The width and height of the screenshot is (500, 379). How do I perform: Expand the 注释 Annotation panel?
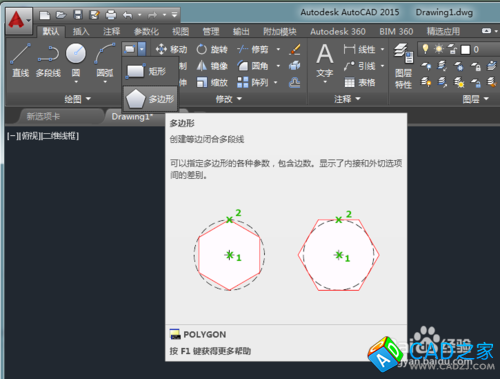click(x=347, y=99)
